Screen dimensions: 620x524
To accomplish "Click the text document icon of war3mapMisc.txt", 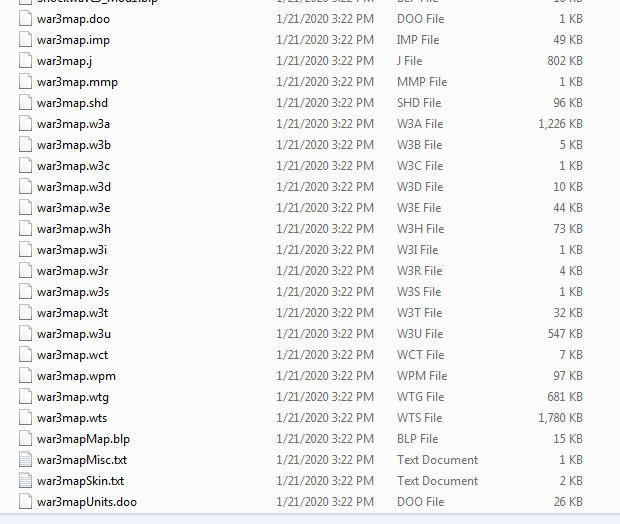I will point(25,460).
